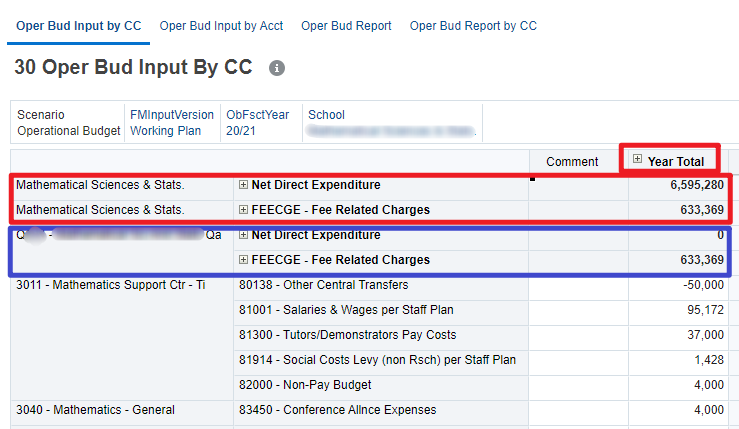Viewport: 739px width, 429px height.
Task: Select the Oper Bud Input by CC tab
Action: [78, 26]
